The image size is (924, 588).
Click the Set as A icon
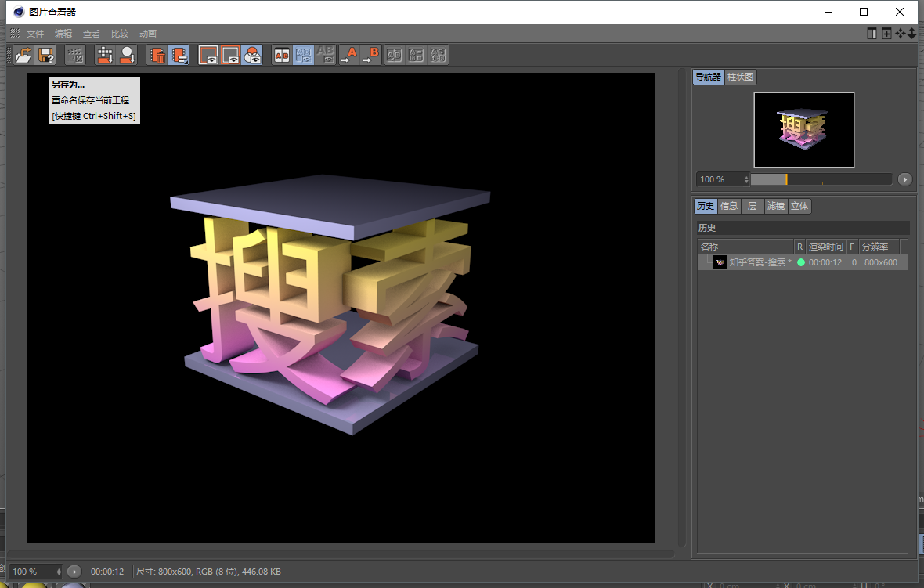pyautogui.click(x=349, y=55)
